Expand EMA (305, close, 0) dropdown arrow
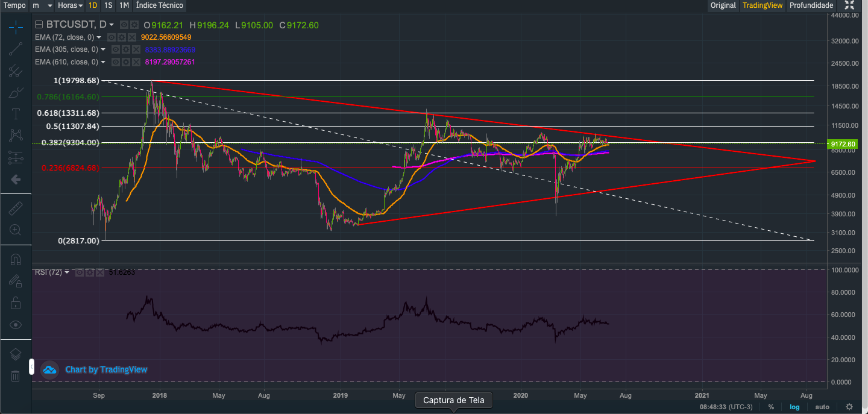This screenshot has height=414, width=868. pos(103,49)
